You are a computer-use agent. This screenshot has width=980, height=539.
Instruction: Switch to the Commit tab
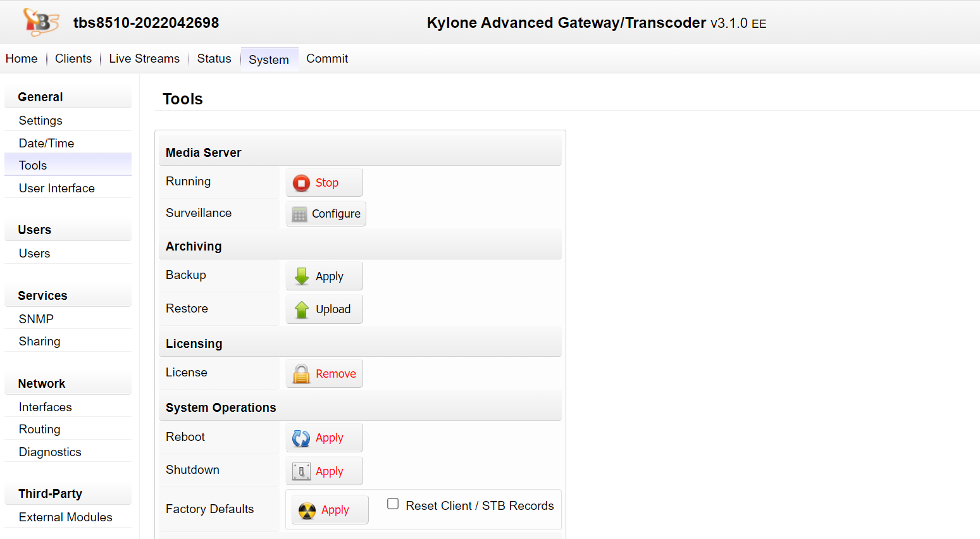(x=327, y=59)
